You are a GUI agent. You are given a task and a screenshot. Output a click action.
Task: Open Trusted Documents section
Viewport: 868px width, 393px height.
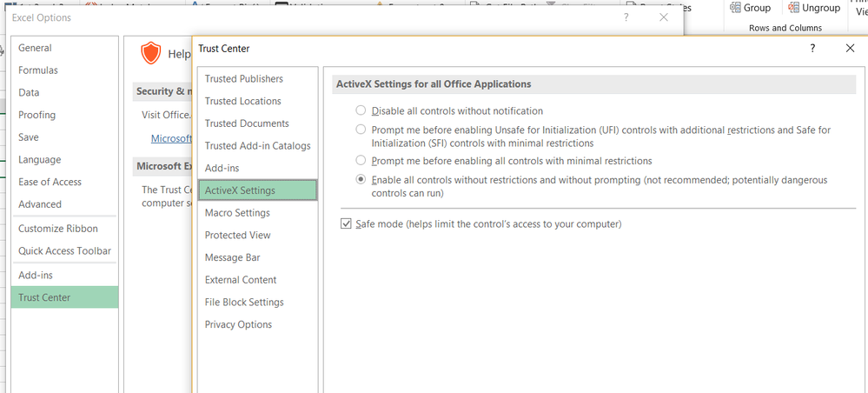tap(257, 123)
